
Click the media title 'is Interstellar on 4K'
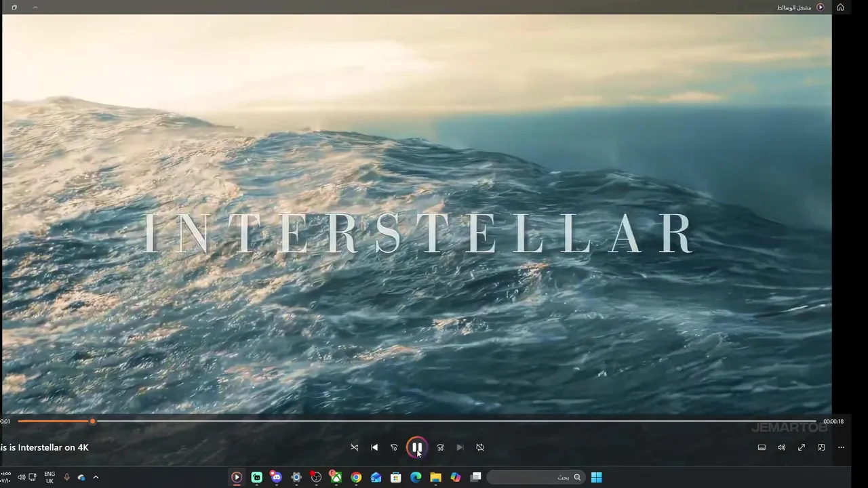click(x=44, y=447)
